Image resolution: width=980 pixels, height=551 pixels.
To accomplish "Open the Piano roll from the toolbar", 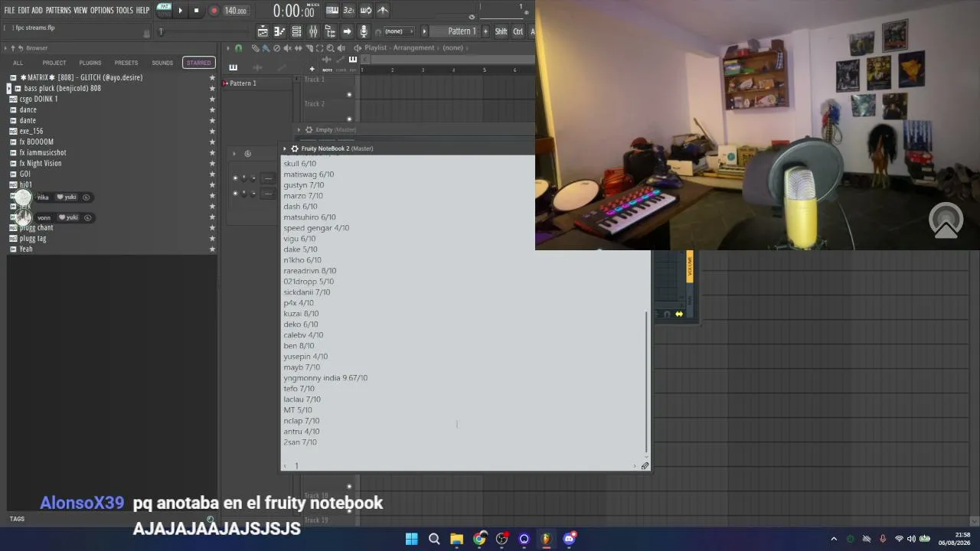I will tap(279, 31).
